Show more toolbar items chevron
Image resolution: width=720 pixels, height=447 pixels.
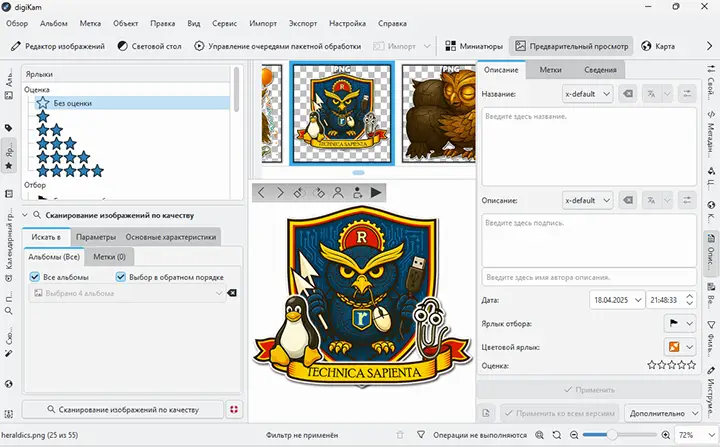709,46
